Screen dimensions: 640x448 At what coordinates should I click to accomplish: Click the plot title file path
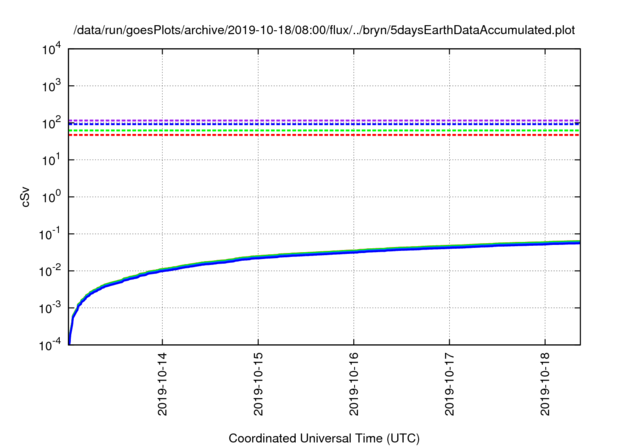click(x=324, y=30)
